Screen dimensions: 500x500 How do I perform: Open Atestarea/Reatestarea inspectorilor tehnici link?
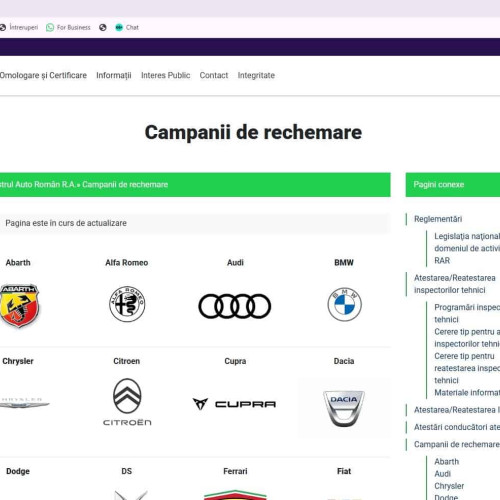(x=455, y=284)
